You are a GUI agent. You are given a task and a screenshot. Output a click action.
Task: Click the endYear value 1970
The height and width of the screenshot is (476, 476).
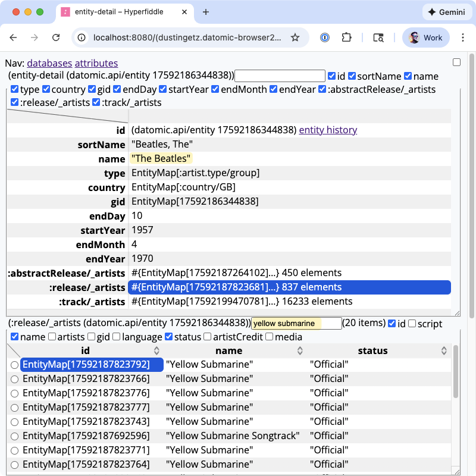click(142, 259)
